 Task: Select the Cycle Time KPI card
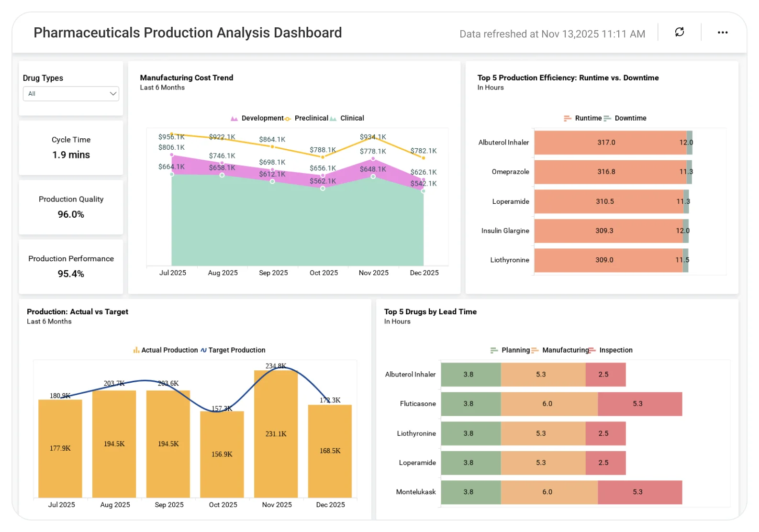tap(71, 148)
